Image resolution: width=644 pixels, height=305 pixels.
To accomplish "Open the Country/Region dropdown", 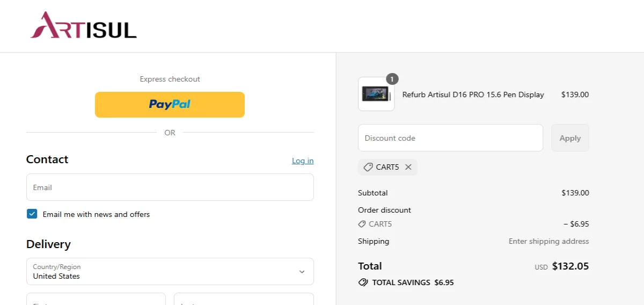I will click(x=170, y=271).
